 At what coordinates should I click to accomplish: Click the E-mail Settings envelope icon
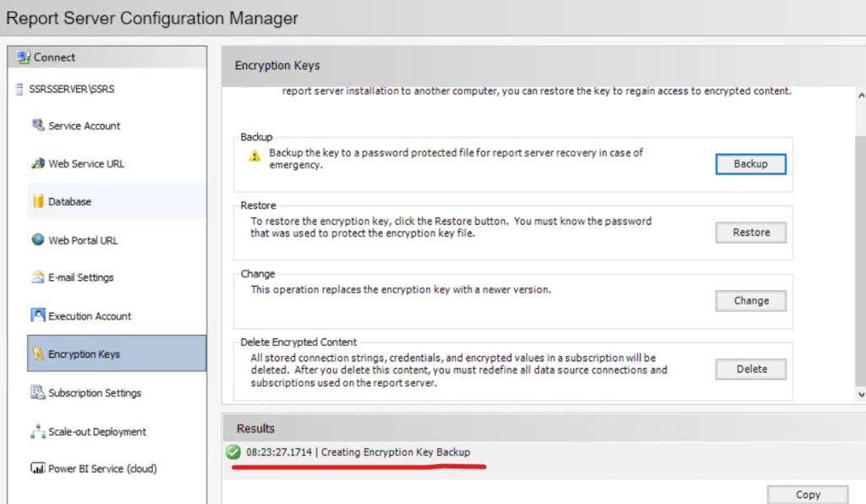(x=37, y=277)
